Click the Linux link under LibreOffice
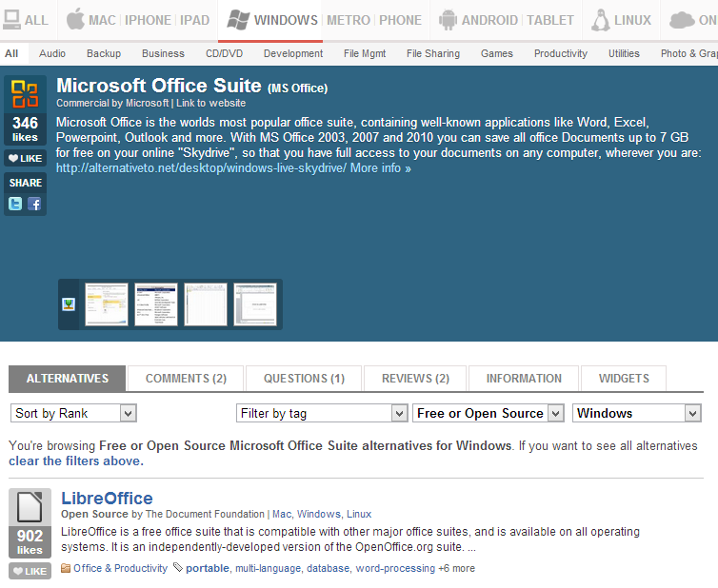The image size is (718, 588). (359, 514)
